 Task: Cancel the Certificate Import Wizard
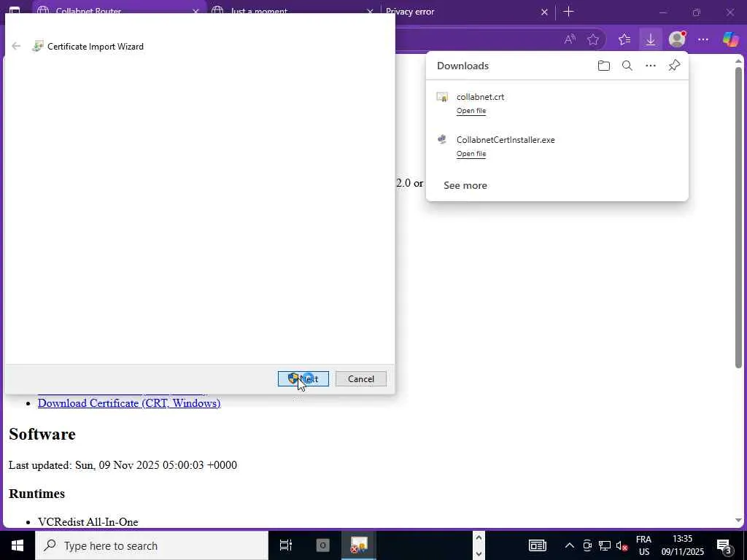tap(360, 378)
